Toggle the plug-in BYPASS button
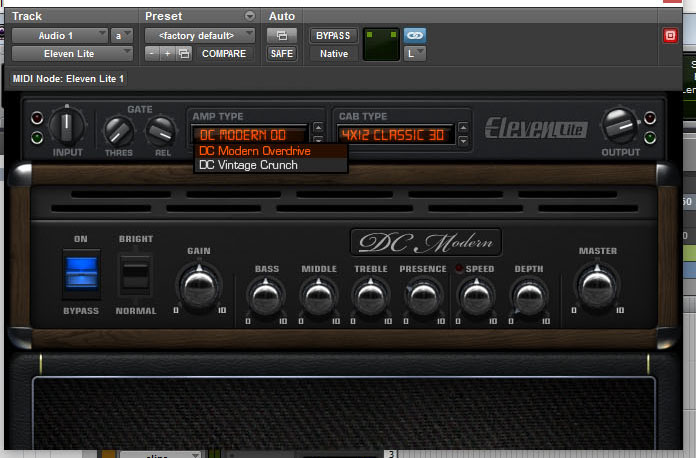The width and height of the screenshot is (696, 458). 333,36
